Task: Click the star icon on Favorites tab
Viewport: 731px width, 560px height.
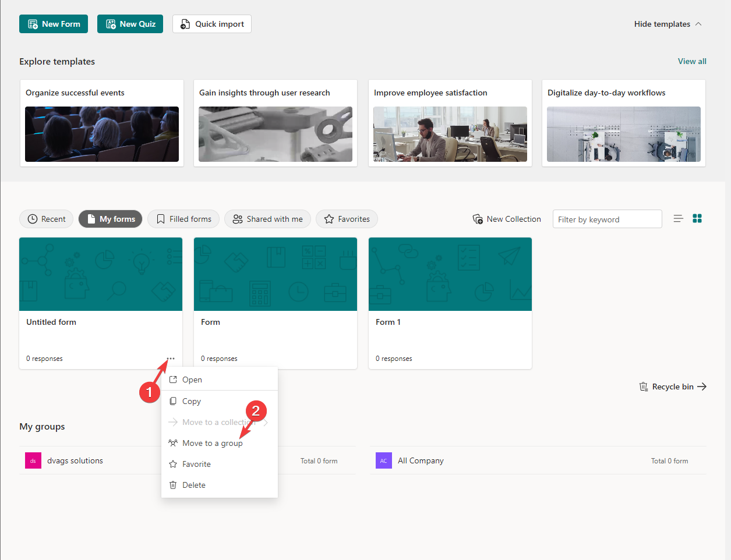Action: click(329, 219)
